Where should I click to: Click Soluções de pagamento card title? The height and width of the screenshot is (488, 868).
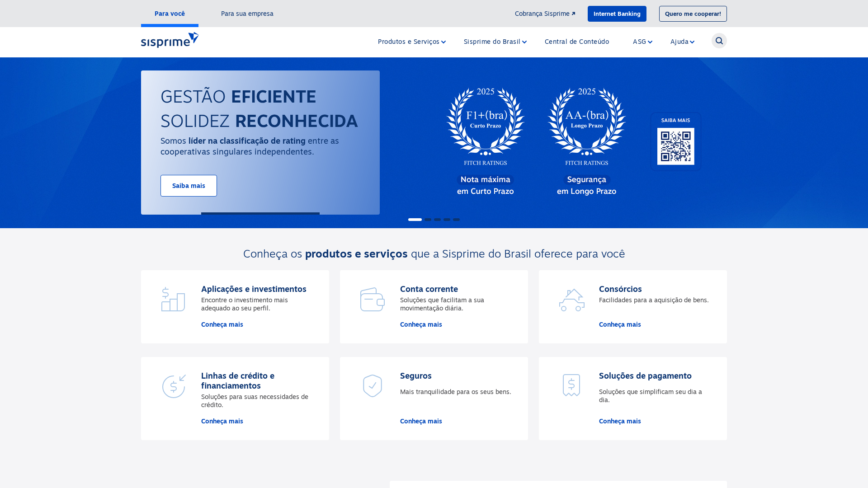tap(645, 375)
